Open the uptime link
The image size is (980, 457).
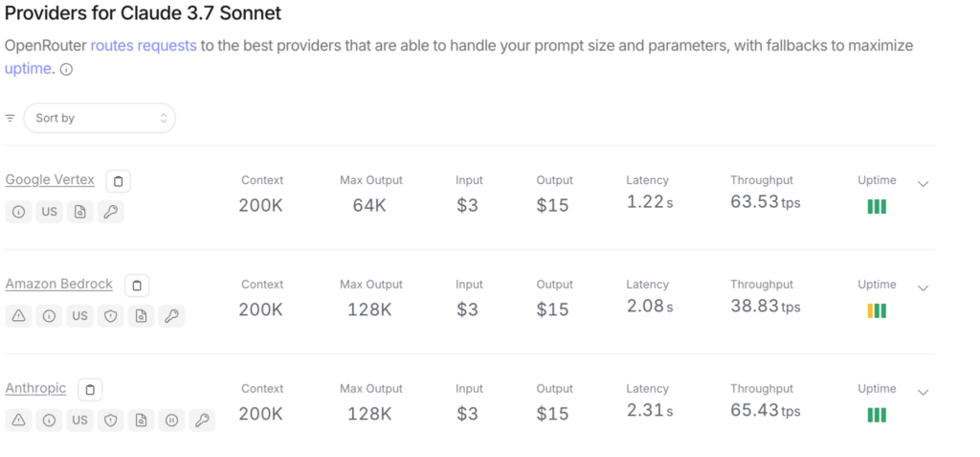coord(28,69)
